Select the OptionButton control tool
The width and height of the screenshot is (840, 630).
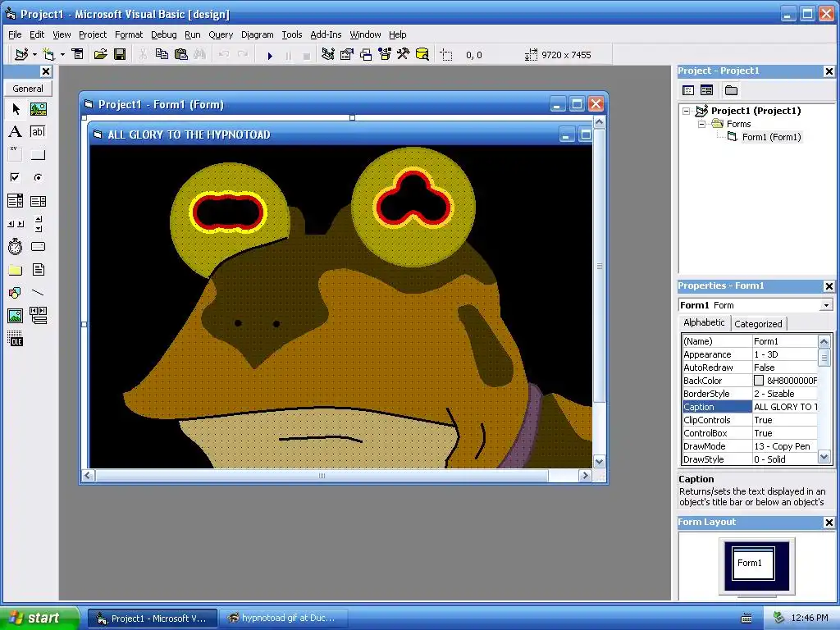click(38, 177)
